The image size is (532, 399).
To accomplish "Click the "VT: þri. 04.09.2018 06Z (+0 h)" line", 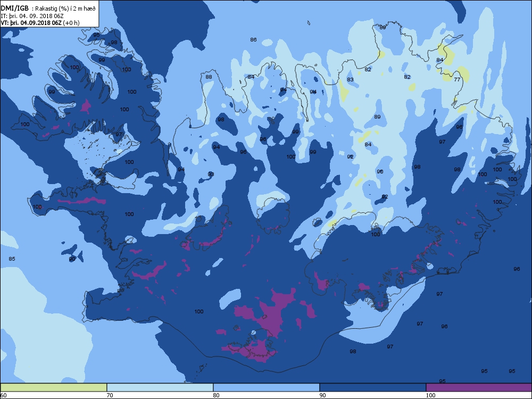I will [x=40, y=23].
